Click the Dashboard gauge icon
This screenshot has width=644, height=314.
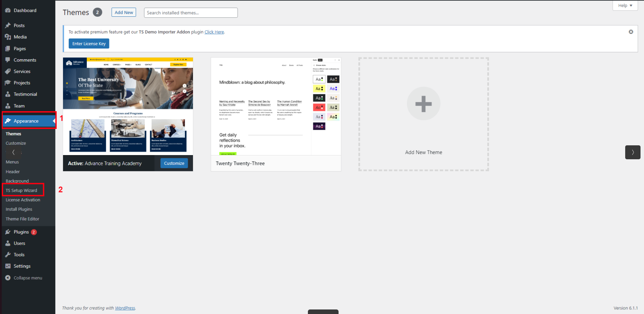click(8, 10)
